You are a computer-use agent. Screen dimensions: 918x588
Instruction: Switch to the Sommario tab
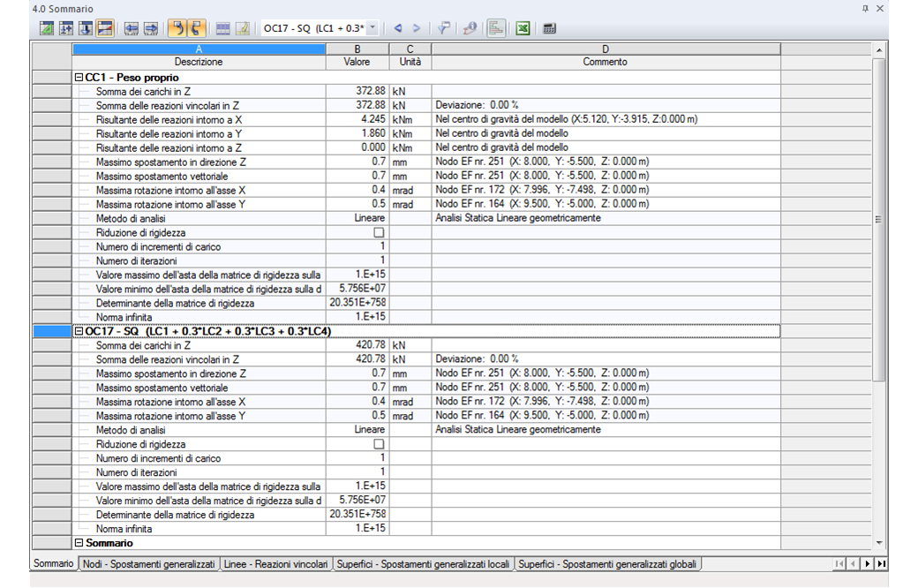point(53,563)
